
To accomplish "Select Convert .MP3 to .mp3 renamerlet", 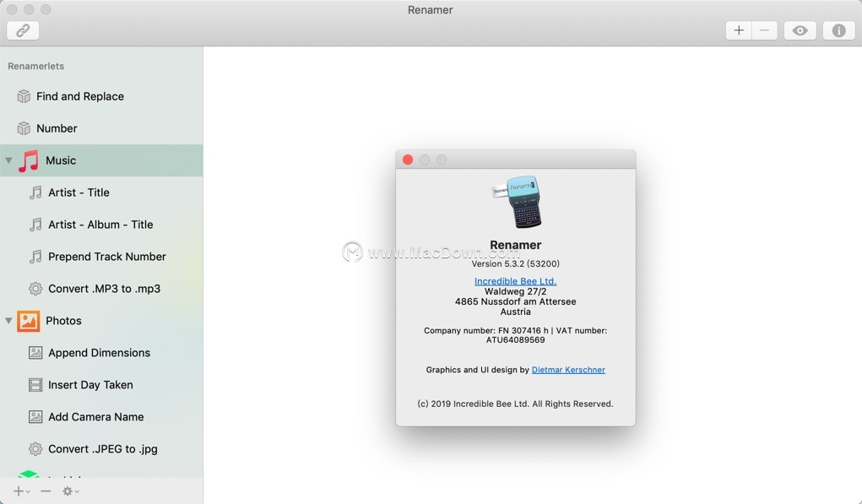I will pos(101,289).
